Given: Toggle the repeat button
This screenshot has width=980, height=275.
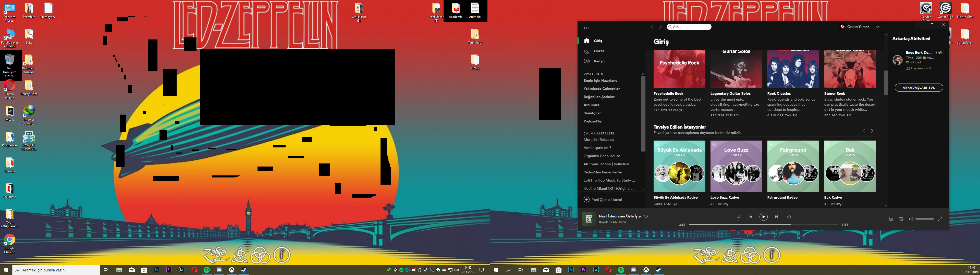Looking at the screenshot, I should point(789,217).
